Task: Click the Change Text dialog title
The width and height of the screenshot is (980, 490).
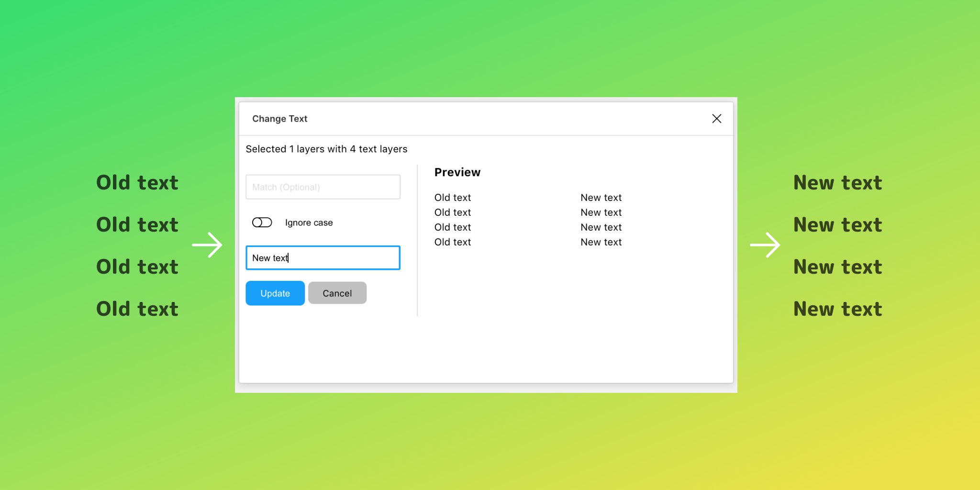Action: click(x=280, y=119)
